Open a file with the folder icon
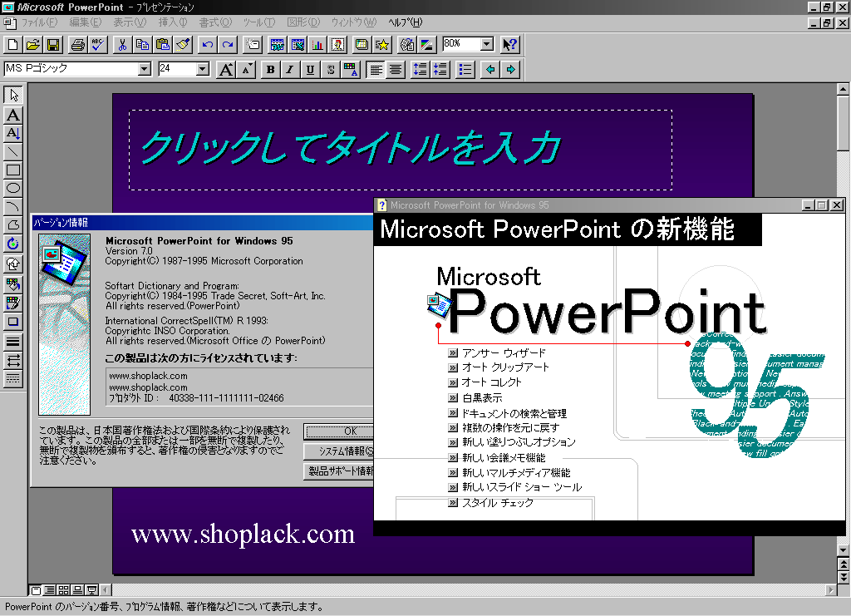The image size is (851, 616). (x=33, y=45)
